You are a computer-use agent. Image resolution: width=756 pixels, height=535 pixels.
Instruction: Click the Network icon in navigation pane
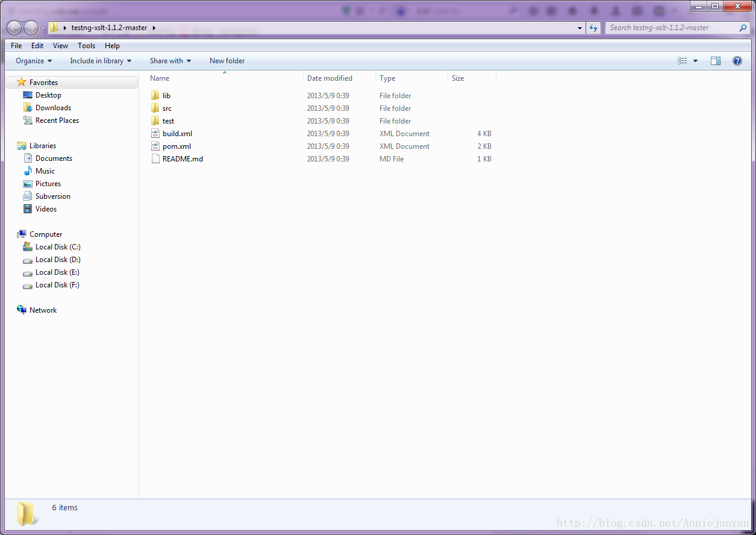22,310
